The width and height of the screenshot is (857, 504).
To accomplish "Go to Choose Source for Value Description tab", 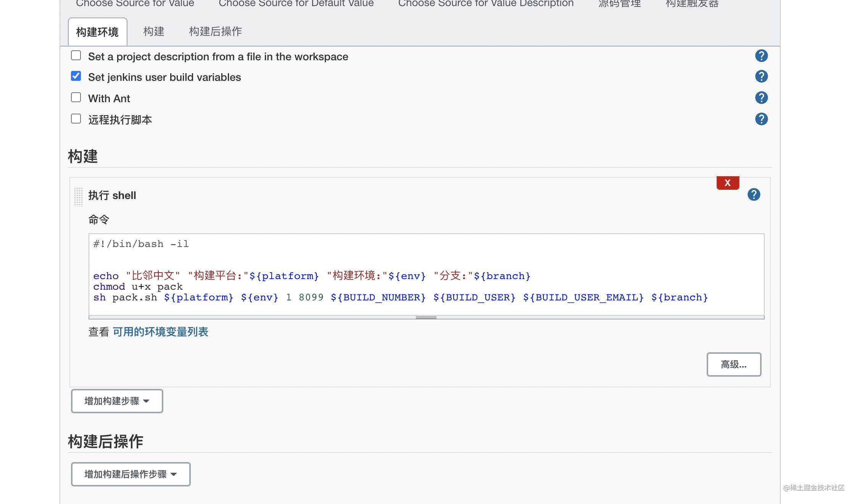I will click(x=486, y=3).
